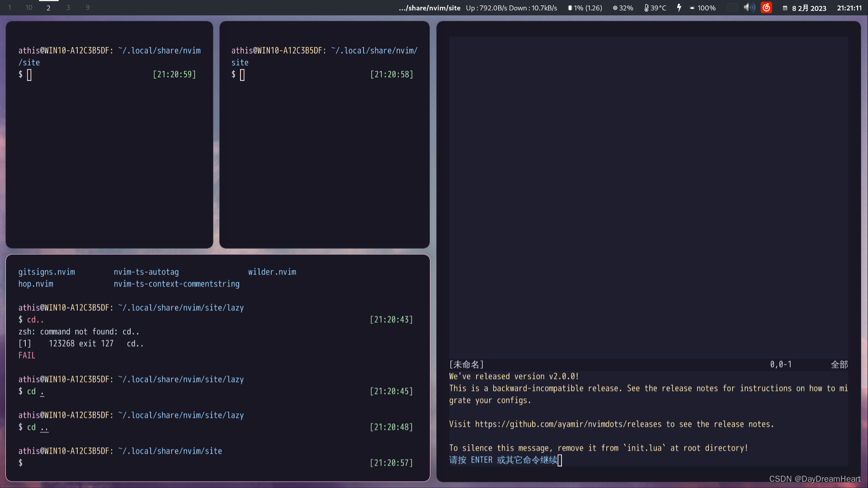
Task: Click 'hop.nvim' in the bottom terminal listing
Action: point(36,284)
